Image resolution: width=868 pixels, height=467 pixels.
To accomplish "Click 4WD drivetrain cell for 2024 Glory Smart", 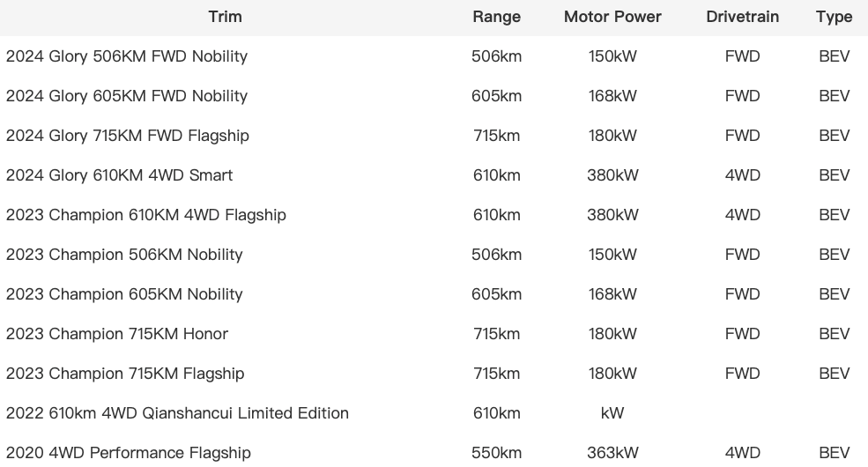I will 742,175.
